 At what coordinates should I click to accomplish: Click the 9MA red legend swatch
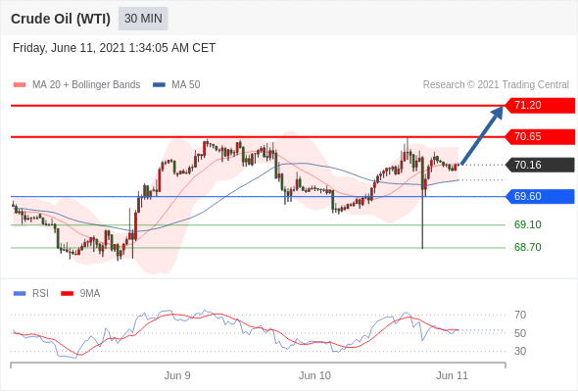pyautogui.click(x=67, y=294)
